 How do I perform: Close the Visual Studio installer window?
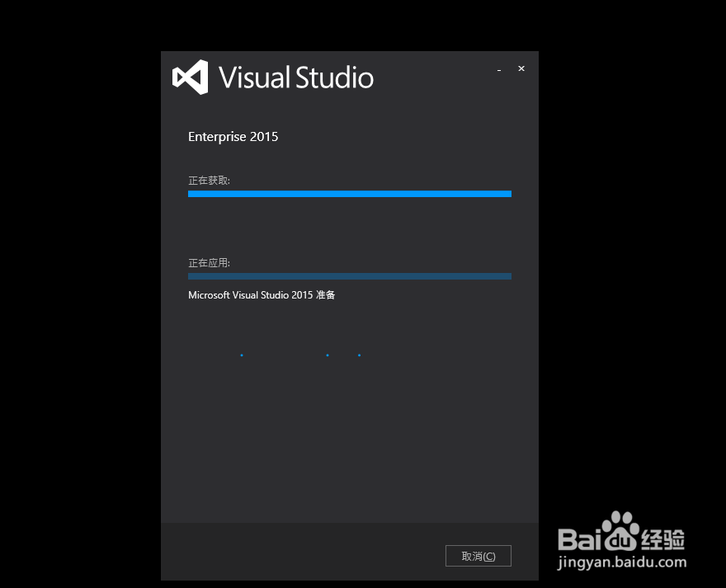pyautogui.click(x=521, y=68)
